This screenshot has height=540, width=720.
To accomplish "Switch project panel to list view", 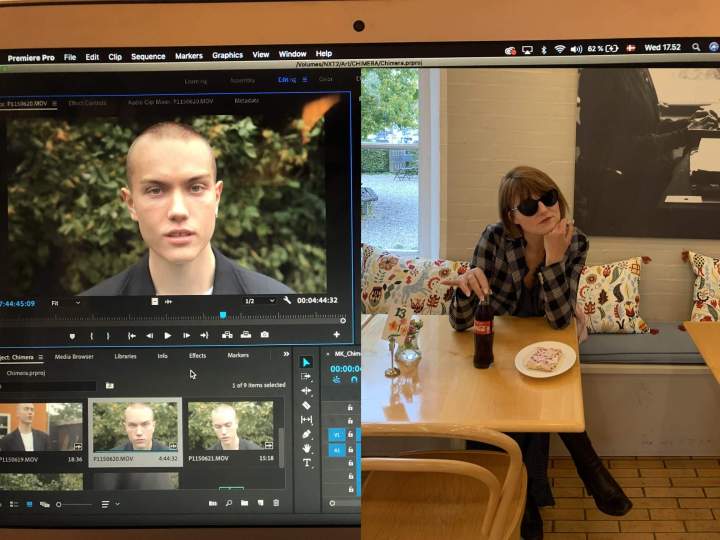I will 15,504.
